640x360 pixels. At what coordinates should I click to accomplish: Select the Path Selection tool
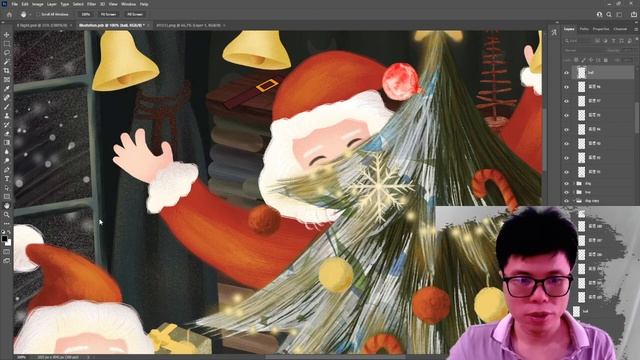tap(7, 187)
